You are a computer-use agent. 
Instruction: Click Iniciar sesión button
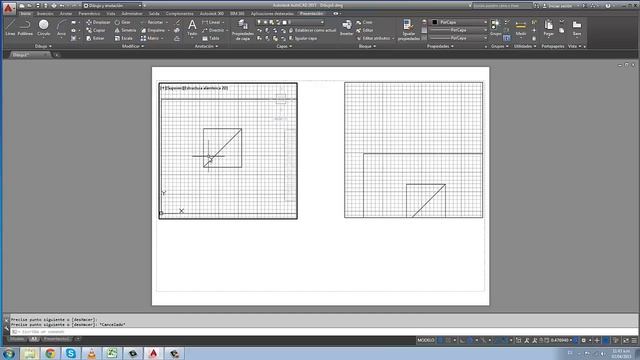pyautogui.click(x=558, y=6)
